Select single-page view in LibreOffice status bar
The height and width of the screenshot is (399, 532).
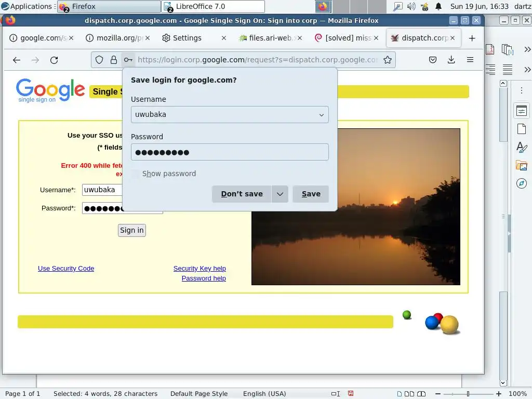tap(400, 394)
